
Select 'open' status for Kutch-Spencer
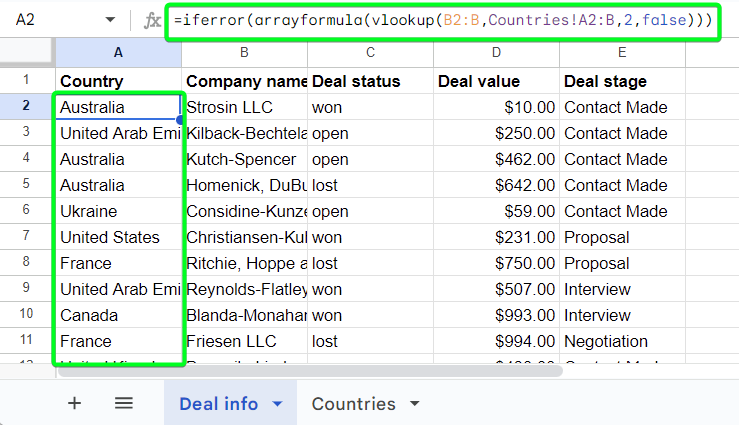click(370, 159)
